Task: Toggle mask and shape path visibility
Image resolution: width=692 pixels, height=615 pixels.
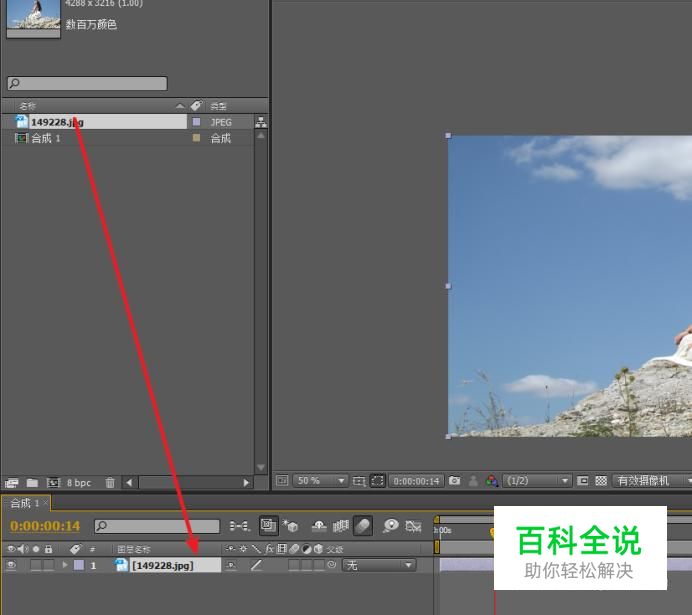Action: [377, 480]
